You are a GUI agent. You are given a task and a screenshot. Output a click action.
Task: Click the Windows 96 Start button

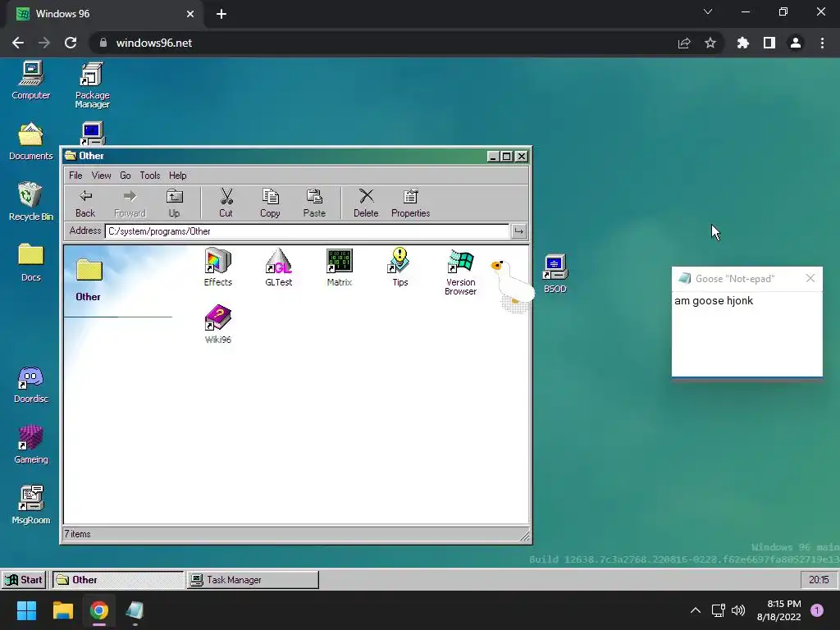[24, 580]
